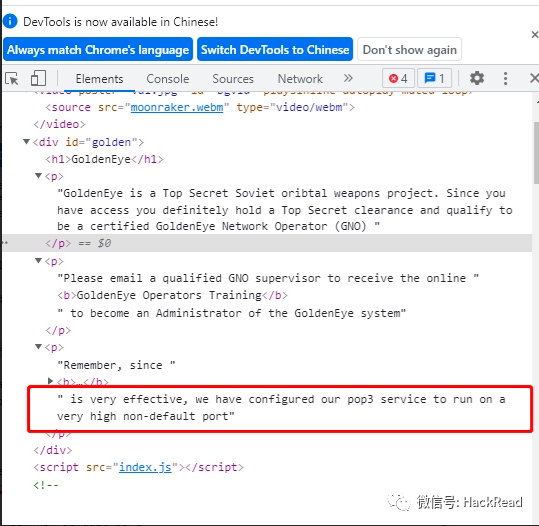Image resolution: width=539 pixels, height=526 pixels.
Task: Click the text about pop3 service port
Action: (281, 408)
